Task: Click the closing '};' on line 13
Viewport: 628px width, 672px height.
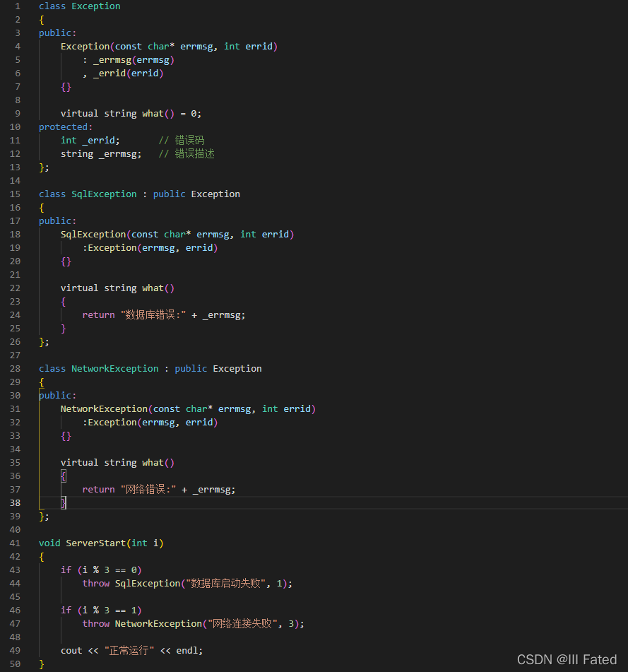Action: 44,167
